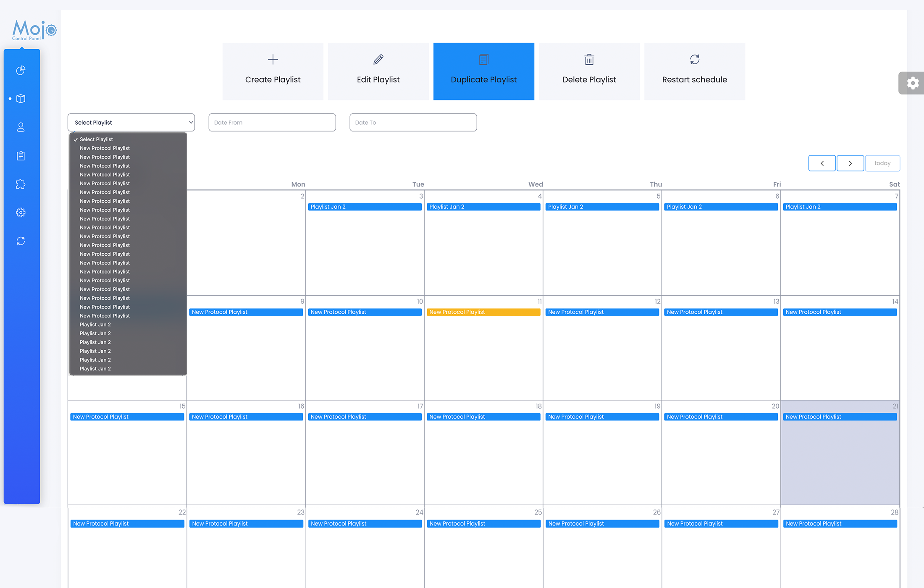
Task: Click the sync arrows icon in sidebar
Action: point(21,241)
